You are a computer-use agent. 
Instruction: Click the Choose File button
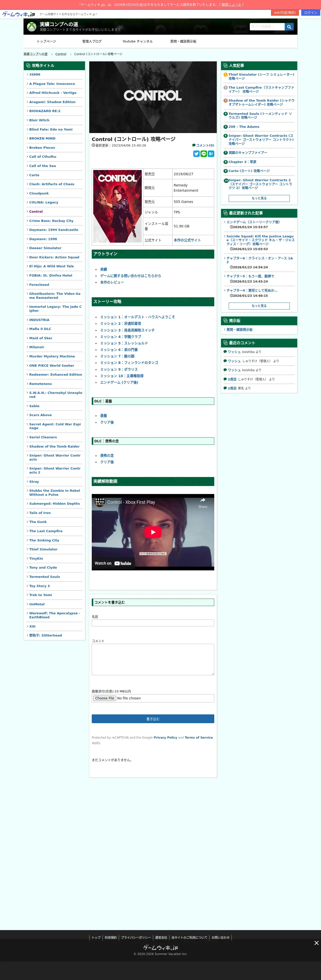(x=104, y=698)
